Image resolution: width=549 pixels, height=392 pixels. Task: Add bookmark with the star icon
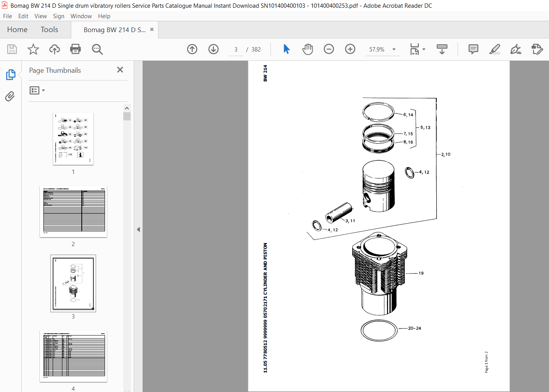(33, 49)
